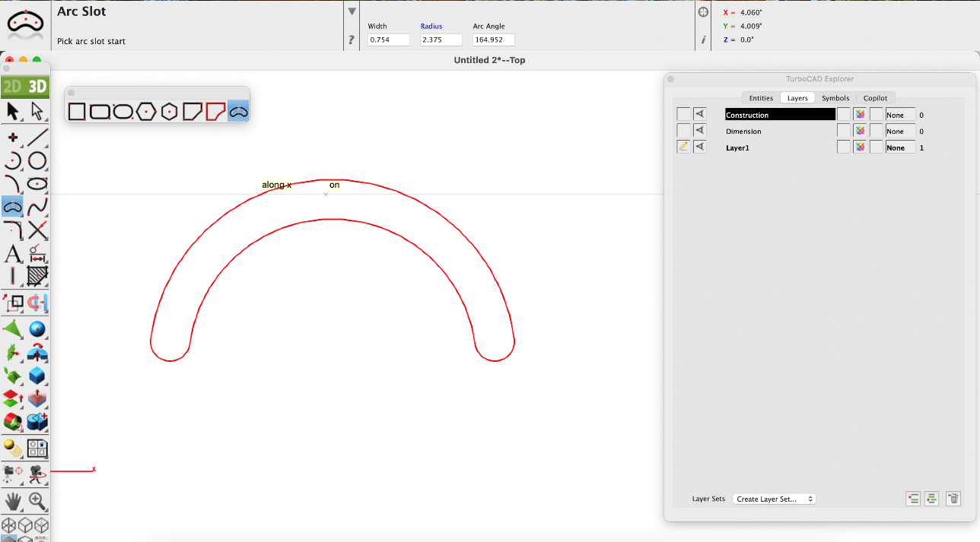Expand the Arc Slot options triangle
Viewport: 980px width, 542px height.
click(352, 11)
